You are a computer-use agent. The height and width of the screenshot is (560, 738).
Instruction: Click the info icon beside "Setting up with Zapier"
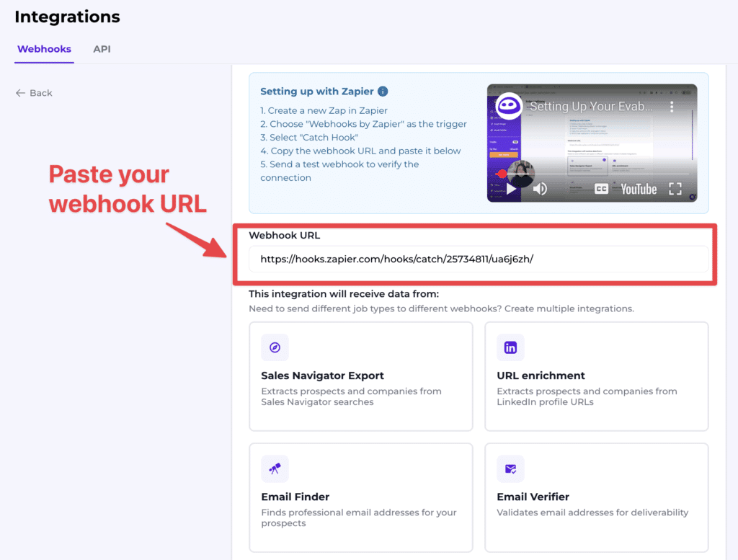pyautogui.click(x=383, y=92)
